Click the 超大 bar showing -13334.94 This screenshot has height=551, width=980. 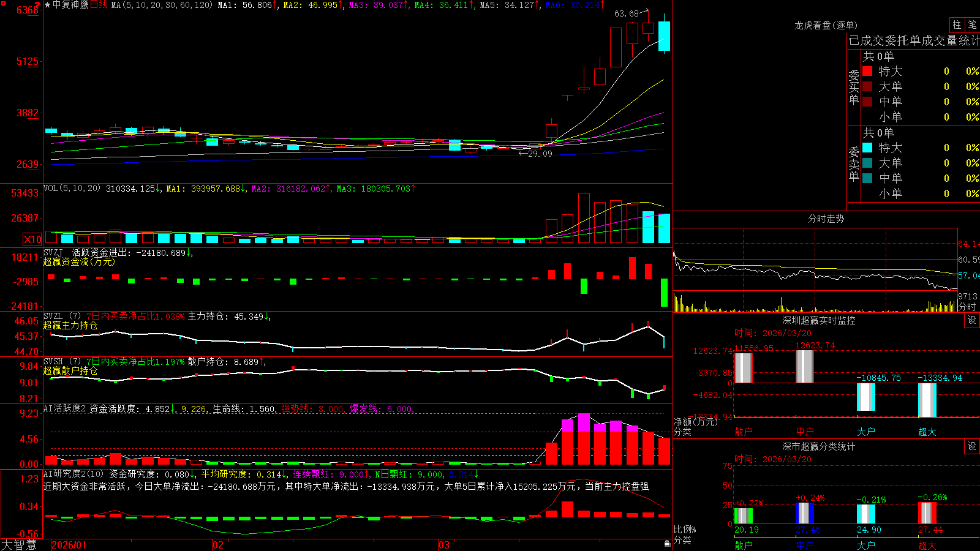(927, 400)
